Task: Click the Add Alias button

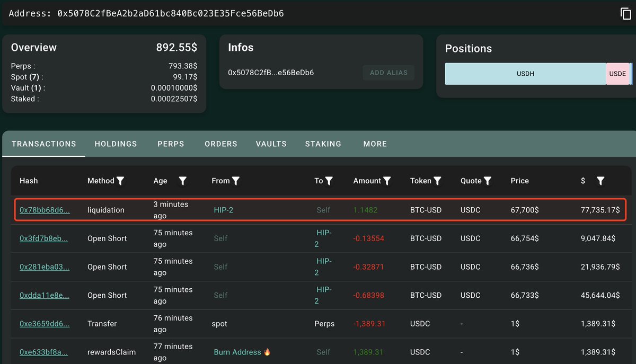Action: click(388, 73)
